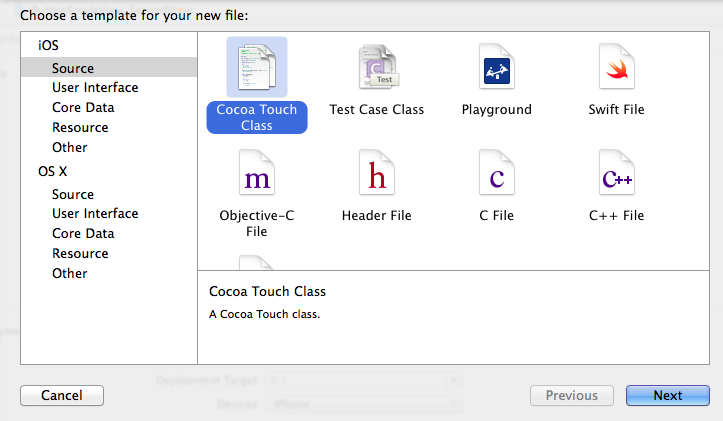723x421 pixels.
Task: Click the partially visible template icon in third row
Action: point(256,263)
